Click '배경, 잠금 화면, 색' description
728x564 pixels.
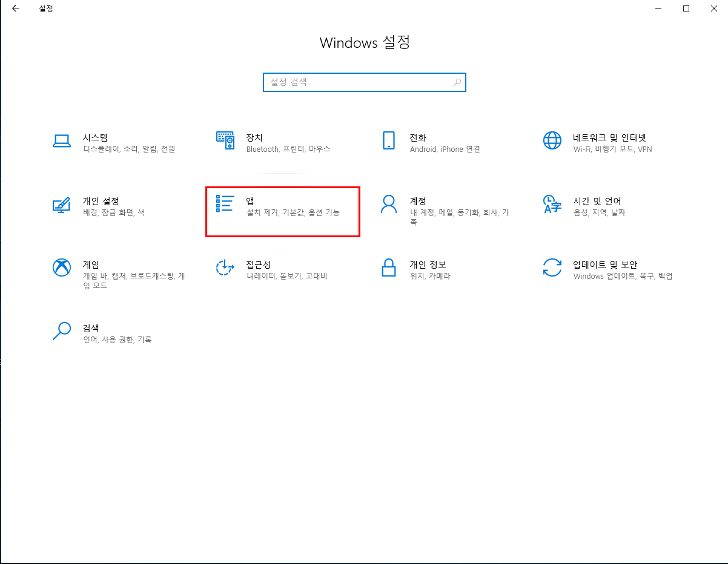[114, 212]
